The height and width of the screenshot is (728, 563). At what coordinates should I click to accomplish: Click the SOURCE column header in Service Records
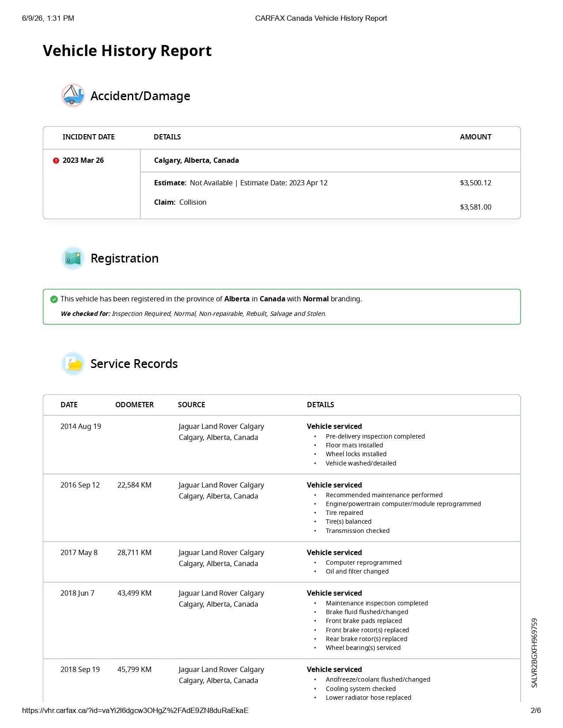coord(192,405)
